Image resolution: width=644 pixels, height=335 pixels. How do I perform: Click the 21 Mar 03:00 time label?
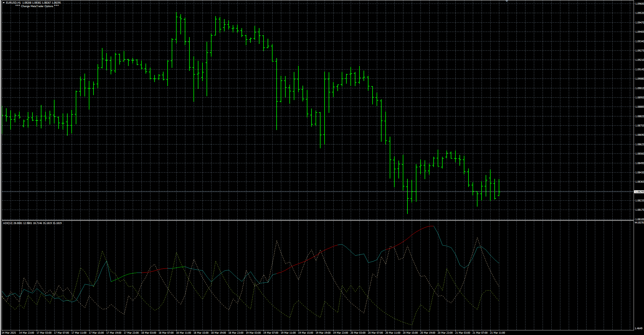(462, 333)
